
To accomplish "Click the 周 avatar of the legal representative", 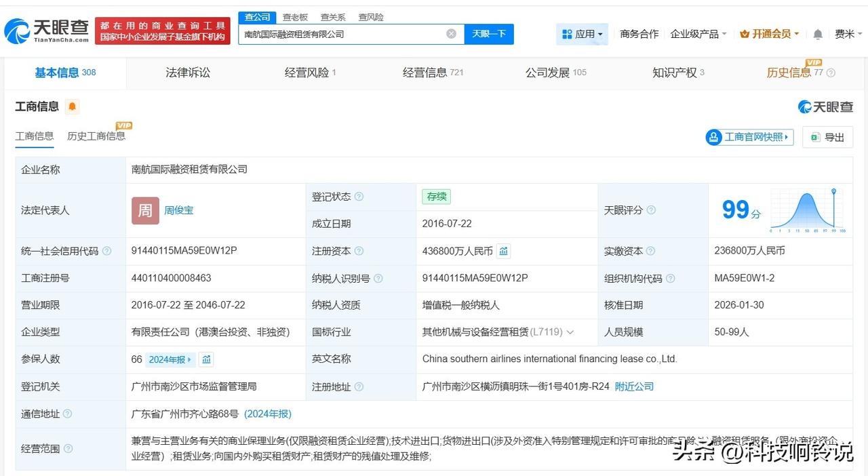I will pos(145,210).
